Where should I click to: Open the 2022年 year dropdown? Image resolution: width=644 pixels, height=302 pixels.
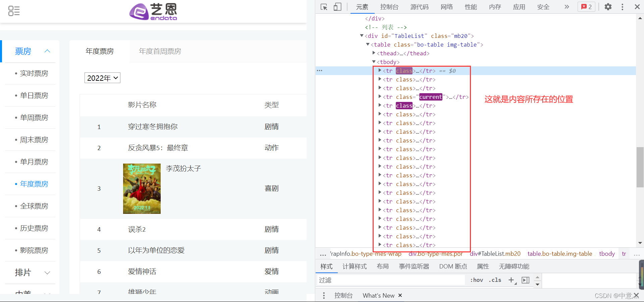tap(102, 78)
